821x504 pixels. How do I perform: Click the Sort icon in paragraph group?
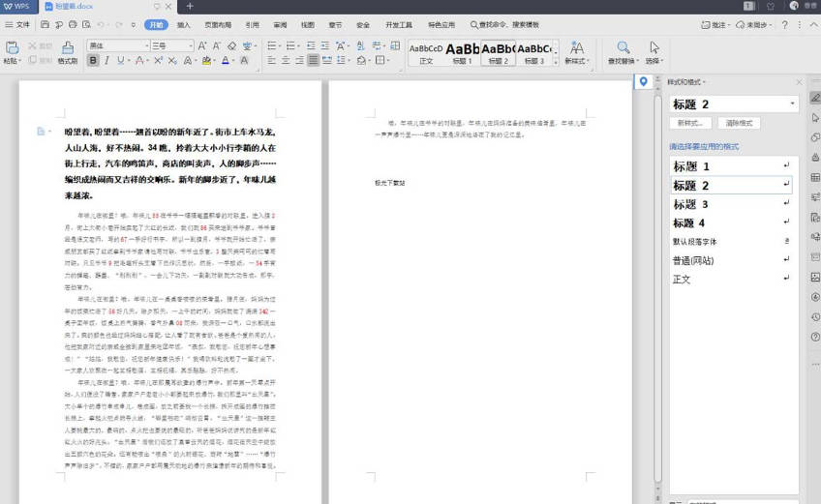360,46
